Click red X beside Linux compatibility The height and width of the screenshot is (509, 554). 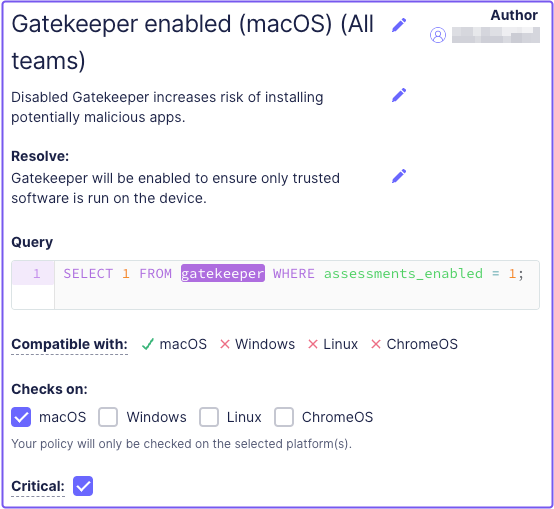point(313,344)
